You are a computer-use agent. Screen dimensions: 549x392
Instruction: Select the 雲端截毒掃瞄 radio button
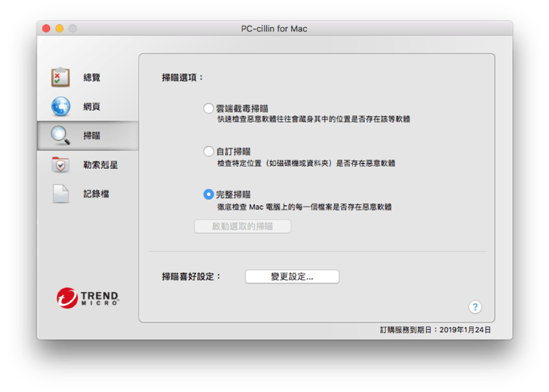pos(209,108)
